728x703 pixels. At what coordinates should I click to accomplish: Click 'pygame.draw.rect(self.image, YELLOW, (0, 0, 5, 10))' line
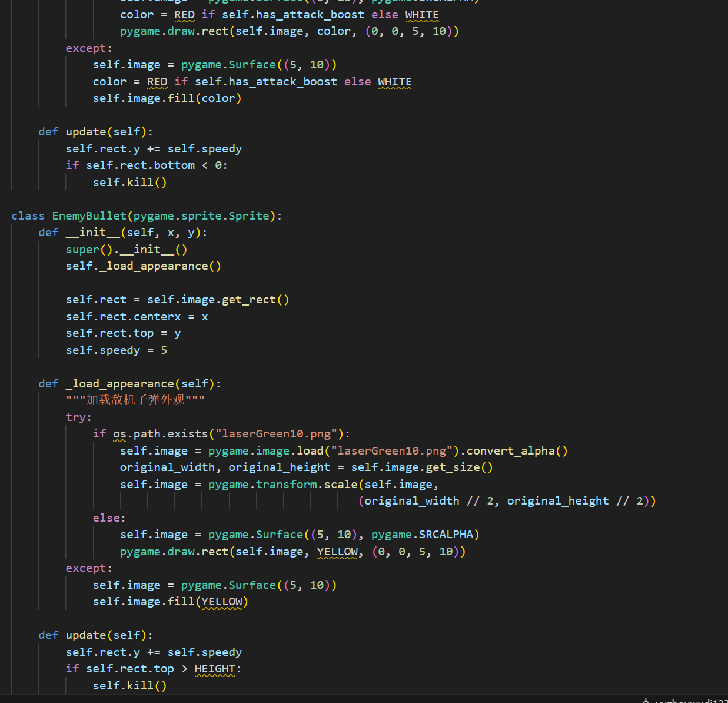coord(292,552)
